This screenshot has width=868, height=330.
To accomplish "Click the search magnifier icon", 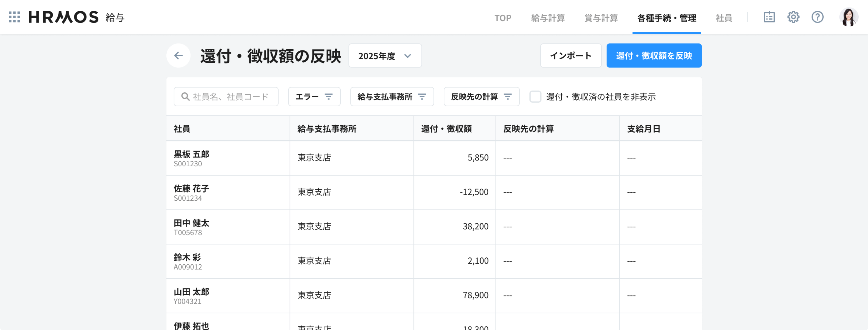I will point(185,97).
